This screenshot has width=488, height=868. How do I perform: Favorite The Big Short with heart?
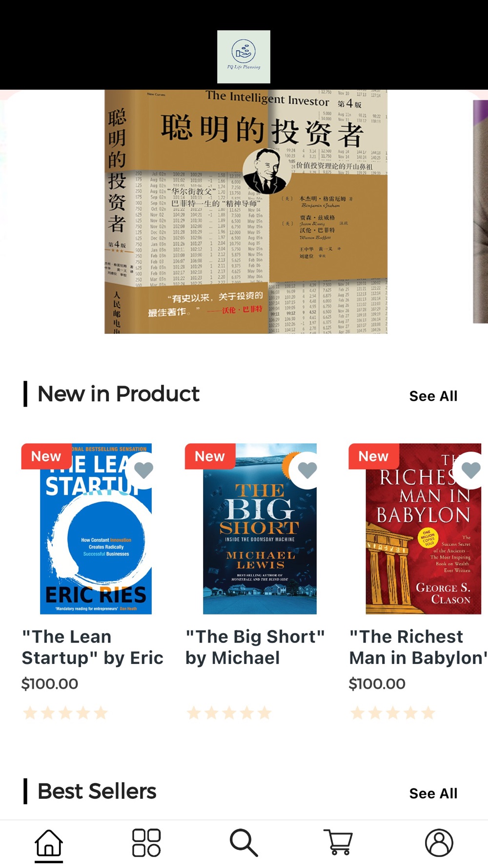coord(307,470)
